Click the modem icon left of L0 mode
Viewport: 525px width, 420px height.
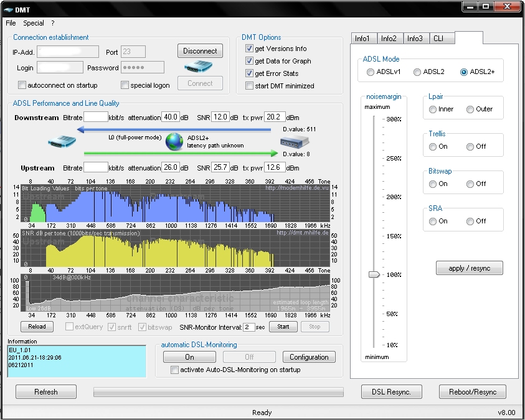(x=62, y=141)
